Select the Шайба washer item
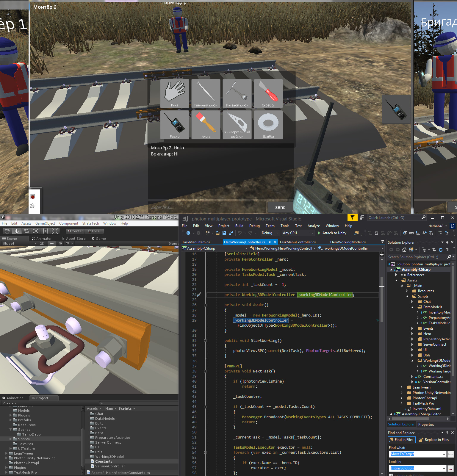This screenshot has width=457, height=476. click(268, 125)
